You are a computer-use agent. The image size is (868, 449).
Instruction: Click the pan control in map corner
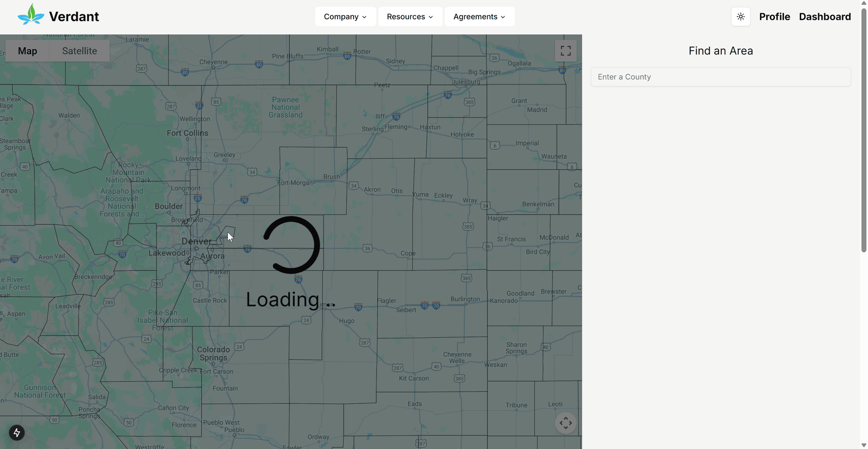(x=566, y=423)
